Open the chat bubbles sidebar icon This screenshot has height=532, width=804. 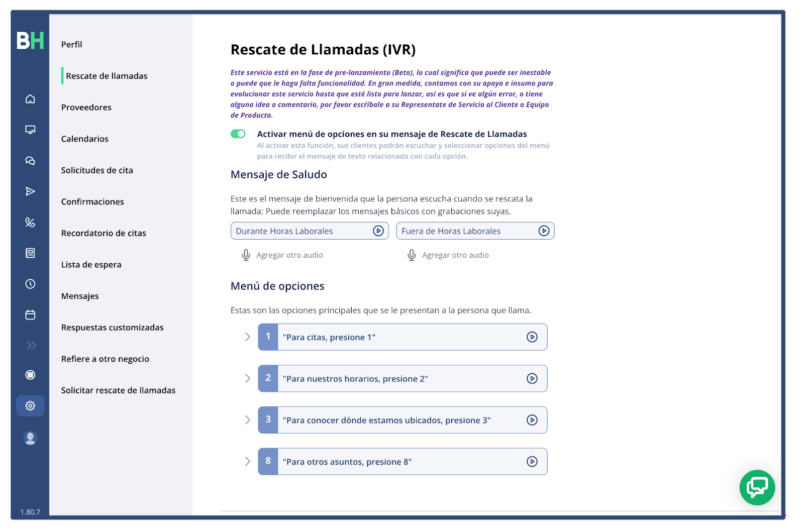(x=30, y=161)
